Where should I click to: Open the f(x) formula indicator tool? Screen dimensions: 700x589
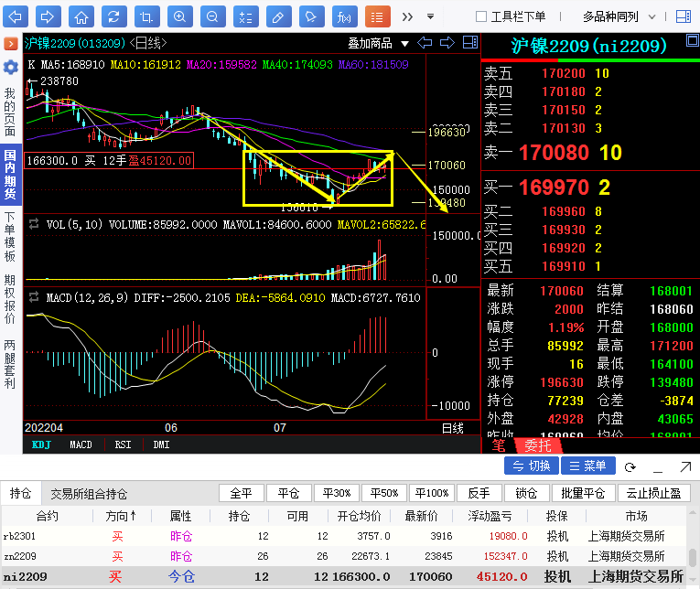[x=344, y=16]
